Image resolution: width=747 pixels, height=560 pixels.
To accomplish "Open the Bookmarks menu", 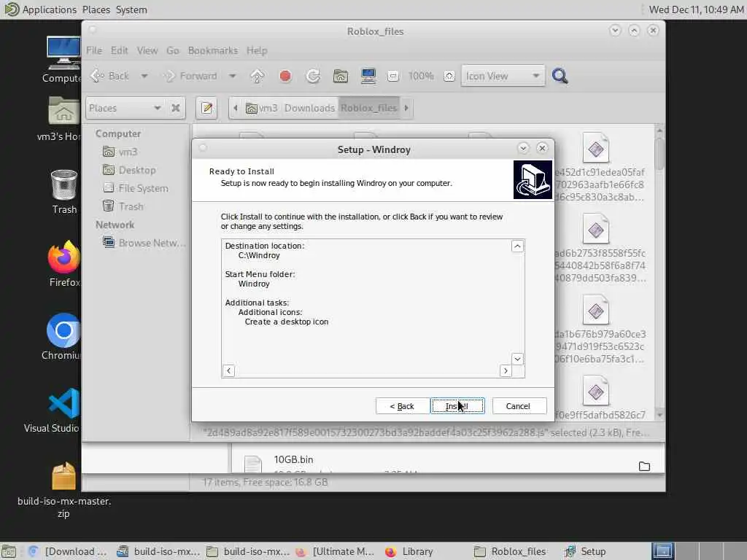I will click(x=212, y=50).
